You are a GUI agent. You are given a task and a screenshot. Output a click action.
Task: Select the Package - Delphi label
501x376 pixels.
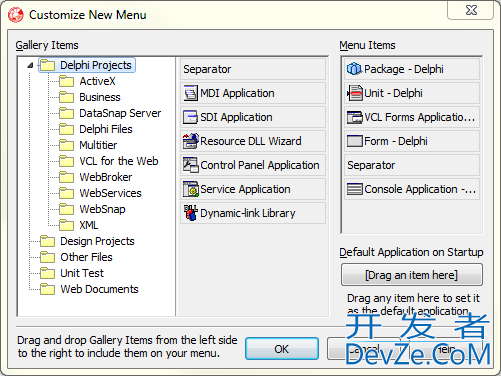pyautogui.click(x=404, y=69)
